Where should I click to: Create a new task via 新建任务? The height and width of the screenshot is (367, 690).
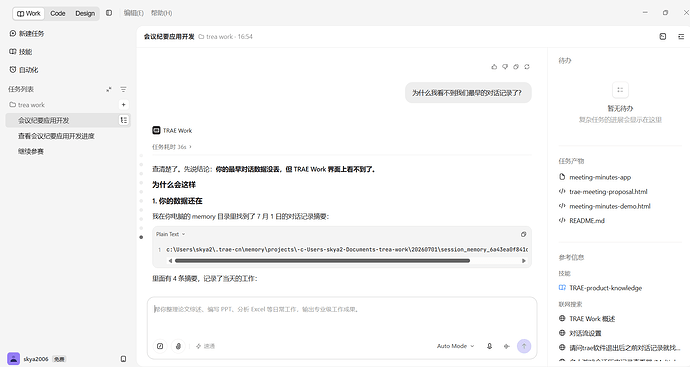pyautogui.click(x=26, y=33)
